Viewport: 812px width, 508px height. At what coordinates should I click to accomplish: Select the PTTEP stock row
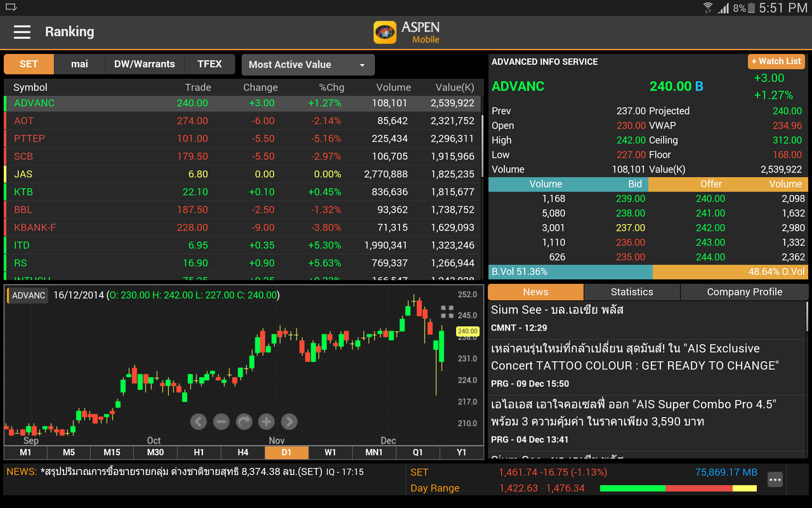242,139
